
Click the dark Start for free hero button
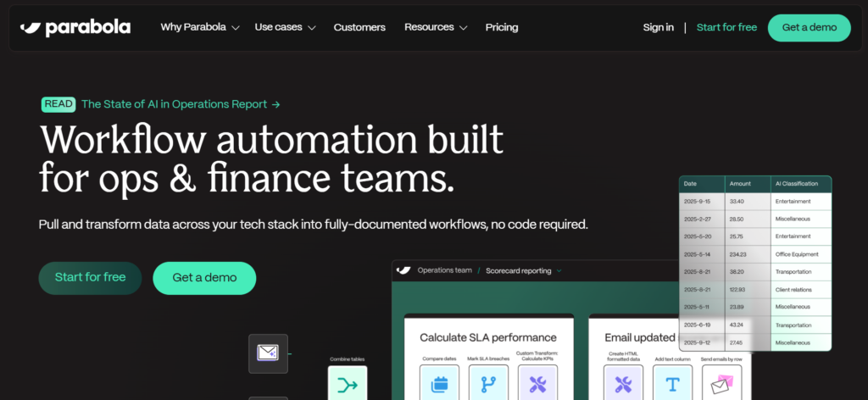[90, 278]
